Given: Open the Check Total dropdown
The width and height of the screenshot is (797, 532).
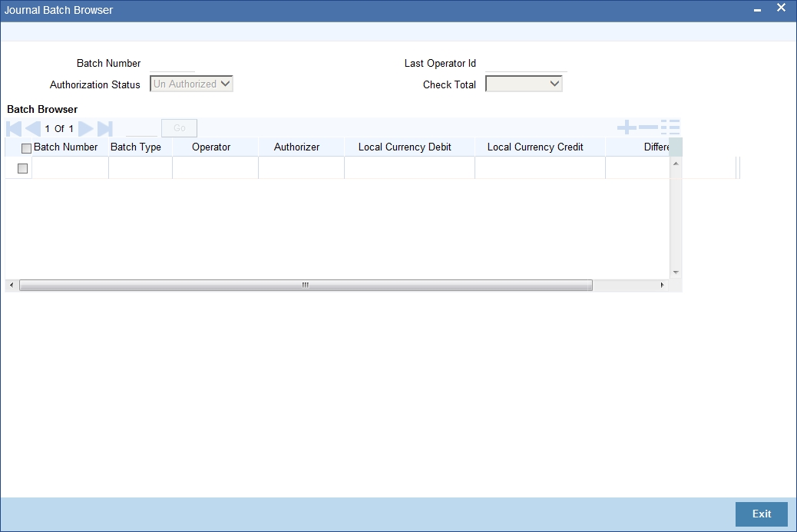Looking at the screenshot, I should [x=524, y=84].
